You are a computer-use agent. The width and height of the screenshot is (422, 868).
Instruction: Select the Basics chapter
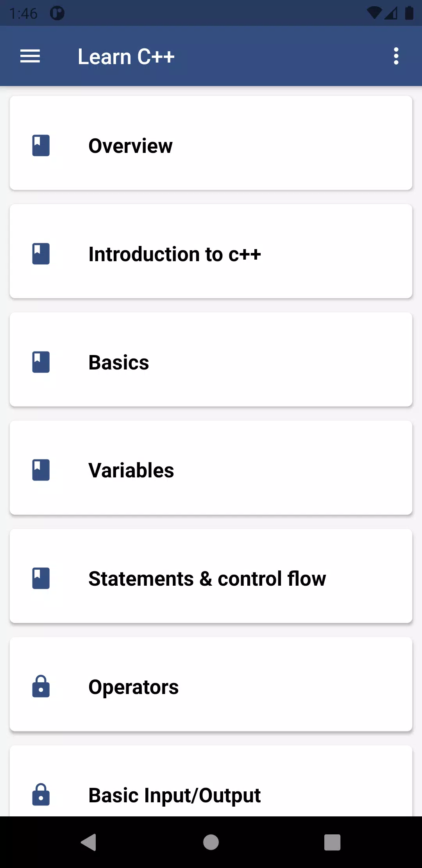[211, 360]
